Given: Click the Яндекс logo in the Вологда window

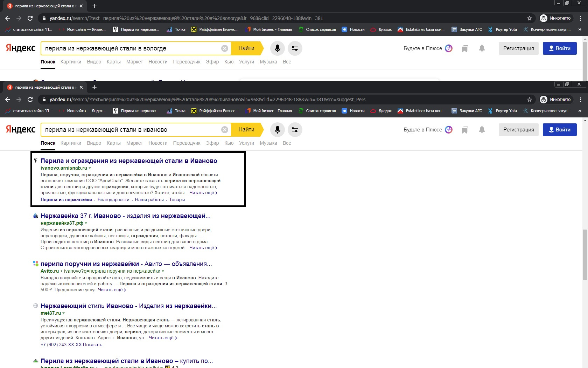Looking at the screenshot, I should coord(21,48).
